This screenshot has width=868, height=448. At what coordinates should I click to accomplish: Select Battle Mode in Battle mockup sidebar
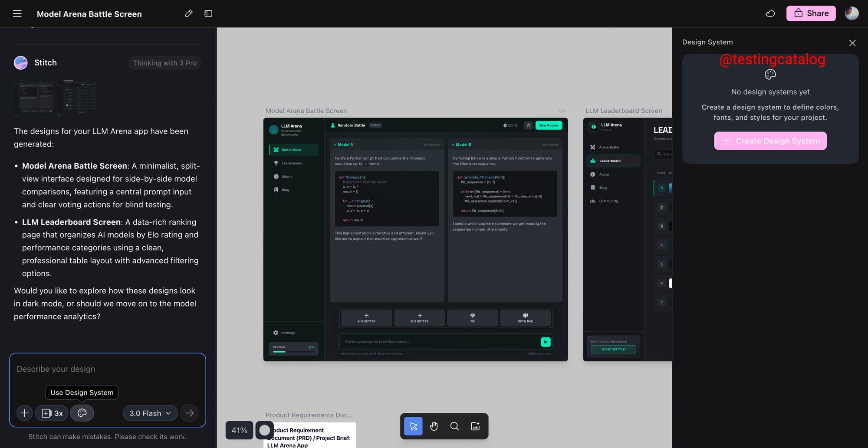click(293, 150)
